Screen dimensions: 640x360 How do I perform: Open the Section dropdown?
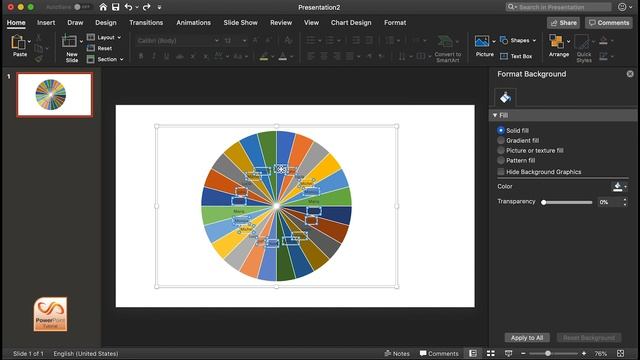pos(105,59)
